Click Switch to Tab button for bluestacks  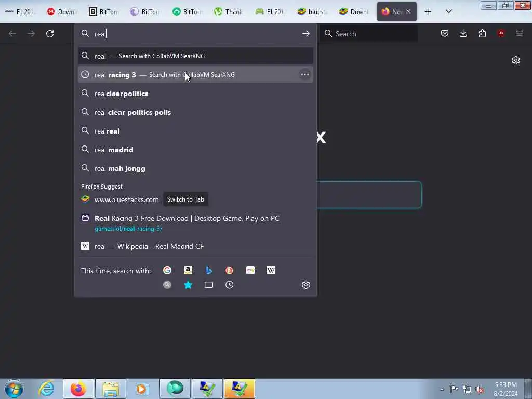(x=185, y=199)
